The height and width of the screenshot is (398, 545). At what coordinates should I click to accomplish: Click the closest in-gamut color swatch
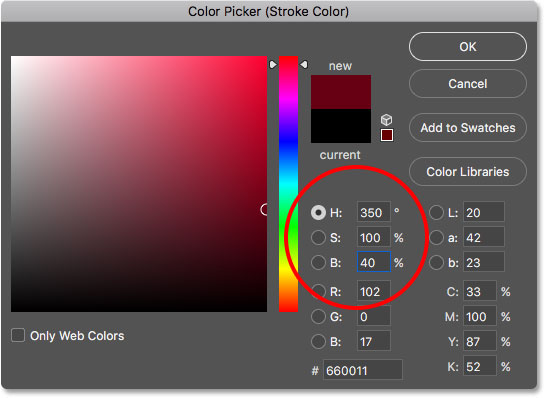pyautogui.click(x=387, y=135)
